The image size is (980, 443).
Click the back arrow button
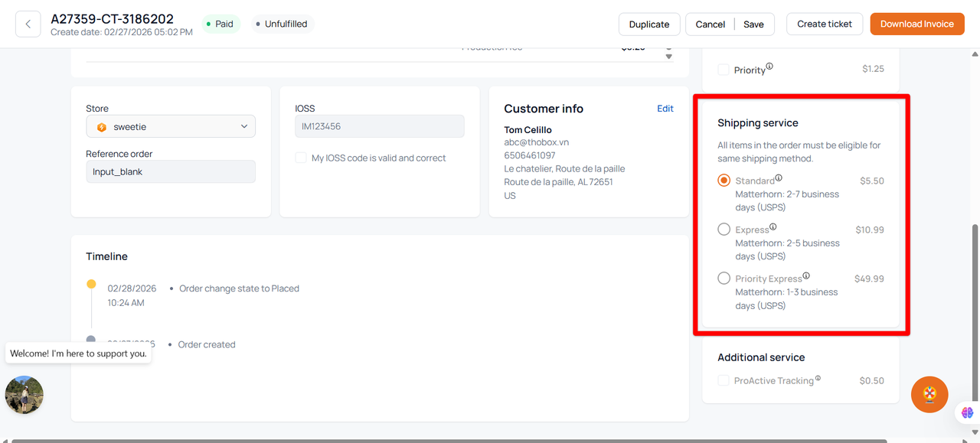pos(28,24)
